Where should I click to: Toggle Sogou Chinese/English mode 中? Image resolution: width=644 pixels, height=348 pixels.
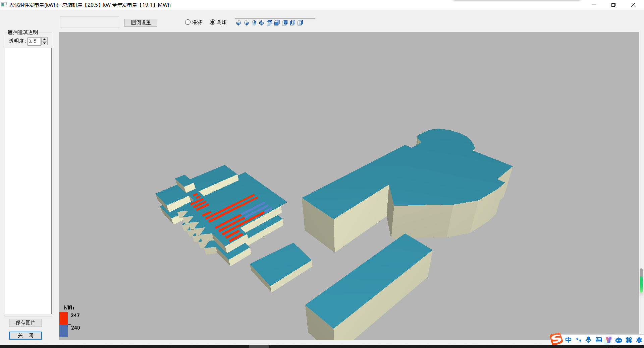pyautogui.click(x=568, y=340)
